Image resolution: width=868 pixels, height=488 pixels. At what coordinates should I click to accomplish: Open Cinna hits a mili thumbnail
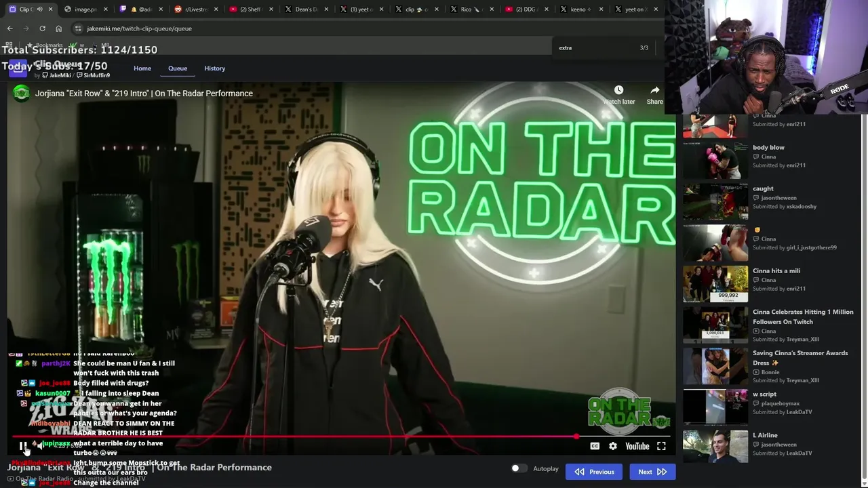pyautogui.click(x=715, y=284)
